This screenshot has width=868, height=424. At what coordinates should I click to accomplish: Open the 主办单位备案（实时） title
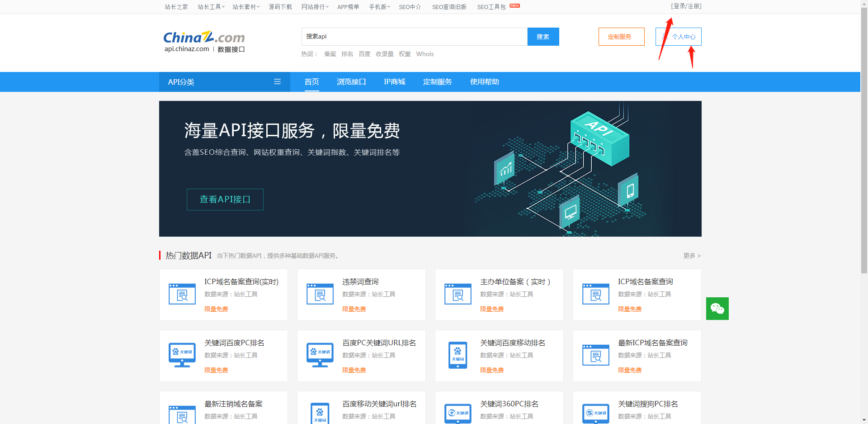[x=515, y=281]
